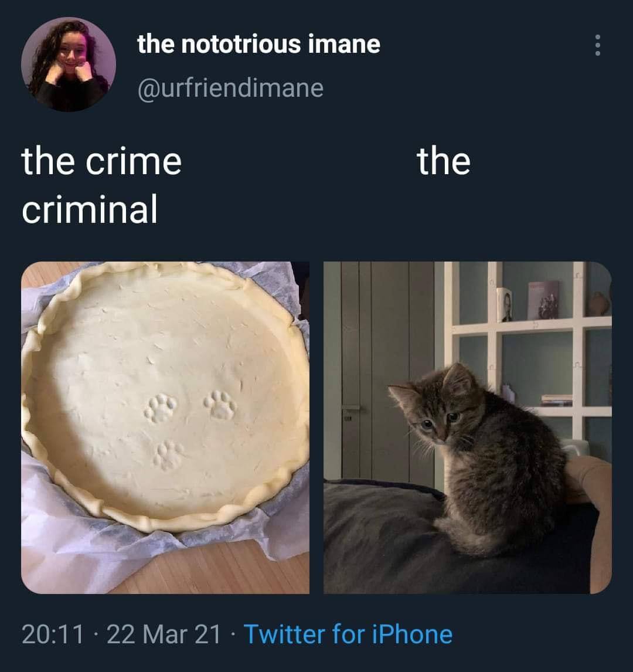Click the '22 Mar 21' date
Screen dimensions: 633x672
pyautogui.click(x=164, y=634)
